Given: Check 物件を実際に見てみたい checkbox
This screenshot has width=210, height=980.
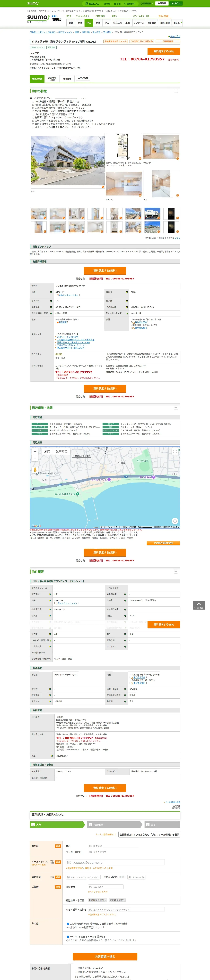Looking at the screenshot, I should tap(76, 968).
